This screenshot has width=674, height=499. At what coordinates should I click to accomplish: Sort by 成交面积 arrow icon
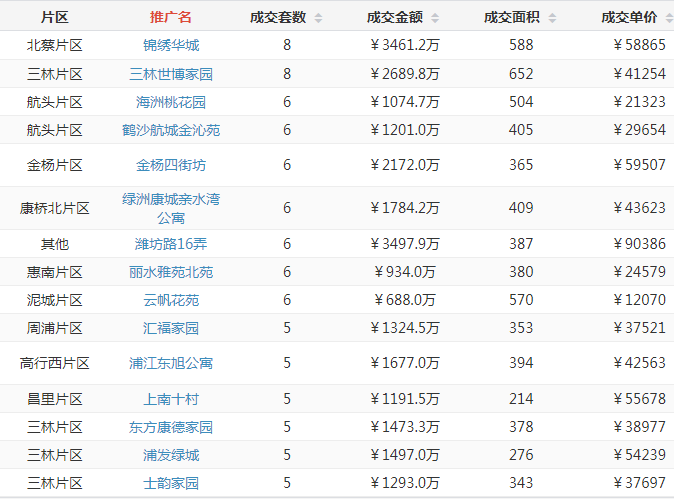tap(552, 18)
